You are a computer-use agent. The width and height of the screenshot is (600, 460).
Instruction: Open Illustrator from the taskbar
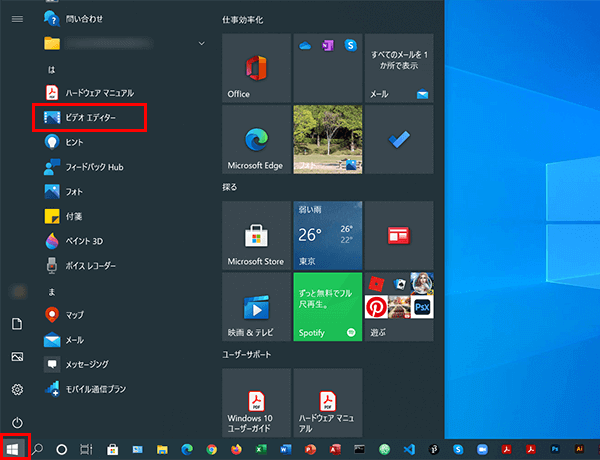click(x=579, y=449)
